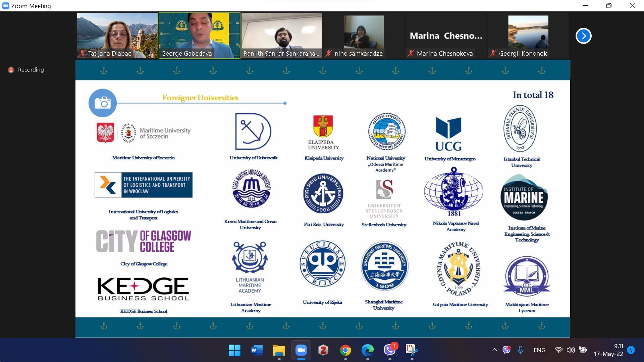
Task: Click the UCG University of Montenegro logo
Action: 448,134
